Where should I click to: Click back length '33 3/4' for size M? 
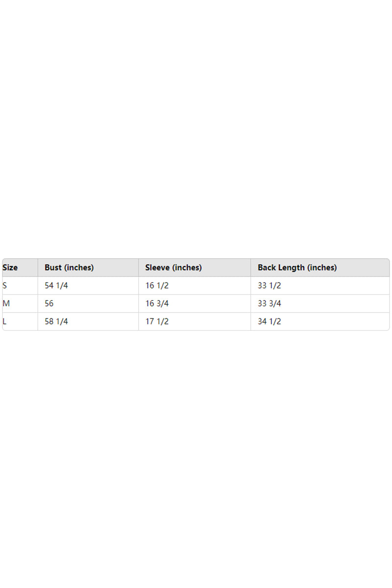click(269, 304)
